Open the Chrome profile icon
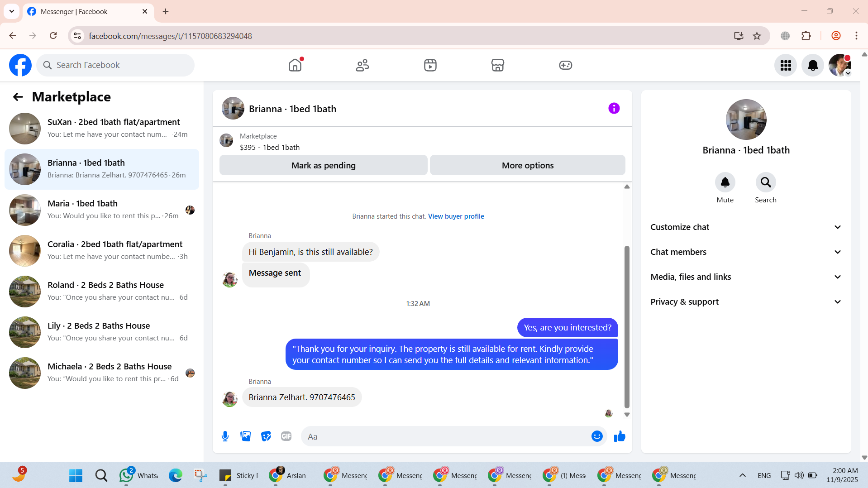 pyautogui.click(x=836, y=36)
